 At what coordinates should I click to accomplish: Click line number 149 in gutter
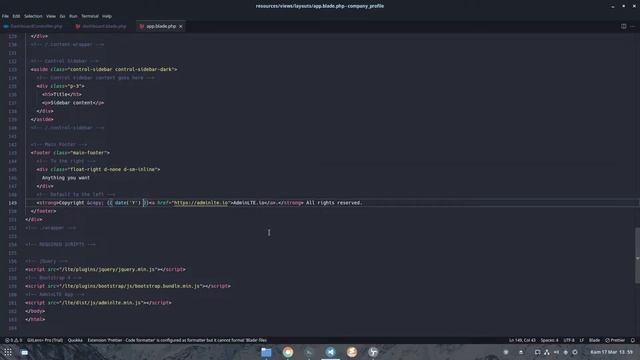(x=12, y=203)
